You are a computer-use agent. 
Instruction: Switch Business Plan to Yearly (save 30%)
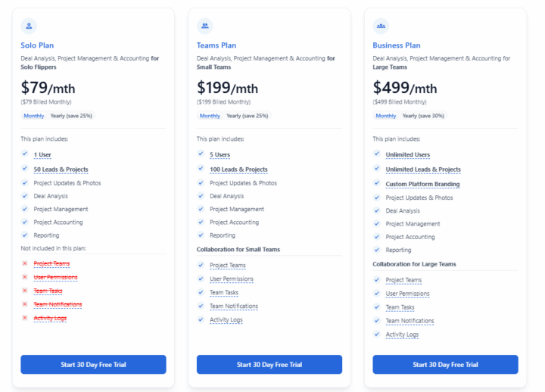coord(423,116)
